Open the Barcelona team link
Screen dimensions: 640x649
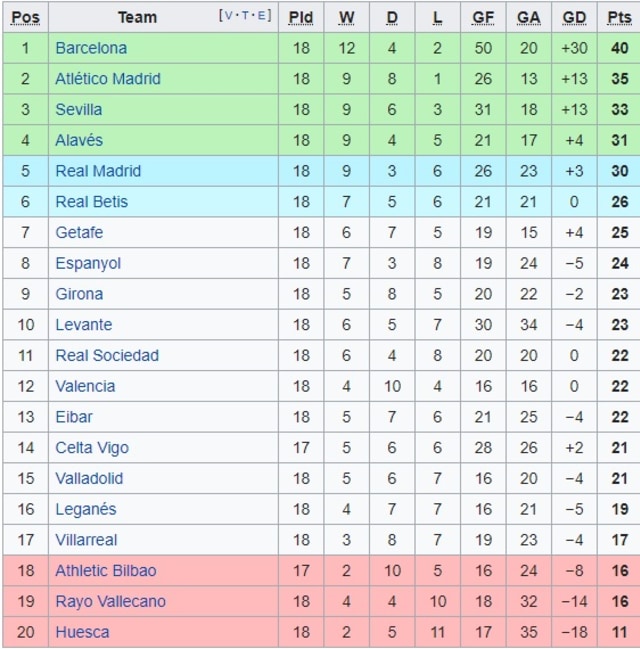point(91,48)
